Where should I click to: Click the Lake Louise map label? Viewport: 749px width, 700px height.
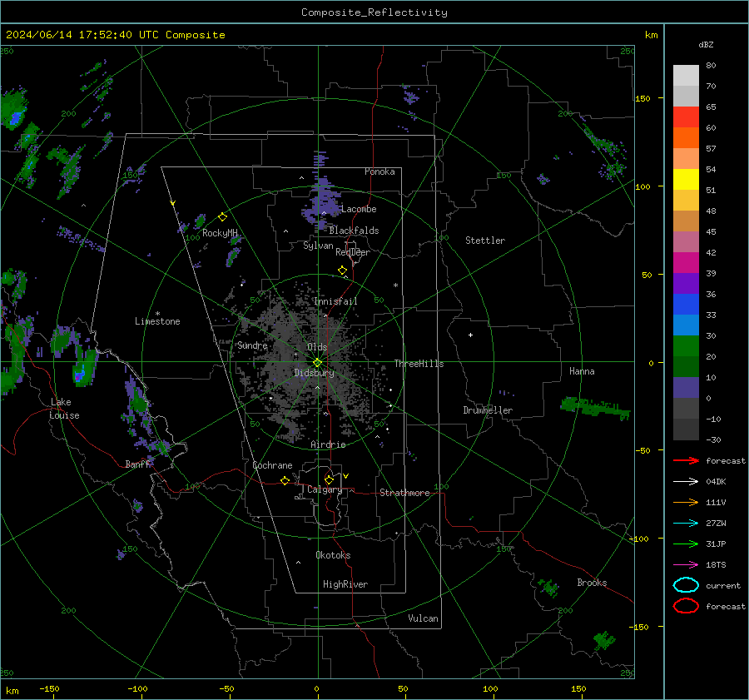pyautogui.click(x=64, y=409)
